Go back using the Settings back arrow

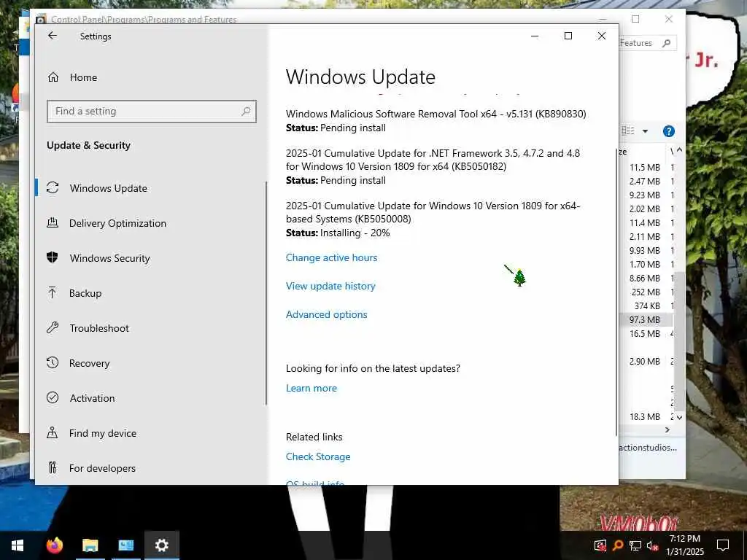[x=53, y=36]
